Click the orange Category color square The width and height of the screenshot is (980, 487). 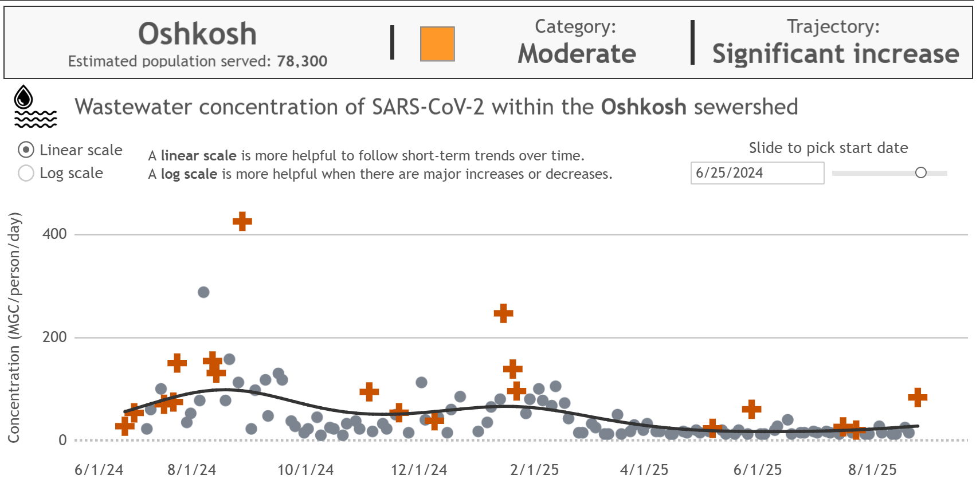point(437,43)
